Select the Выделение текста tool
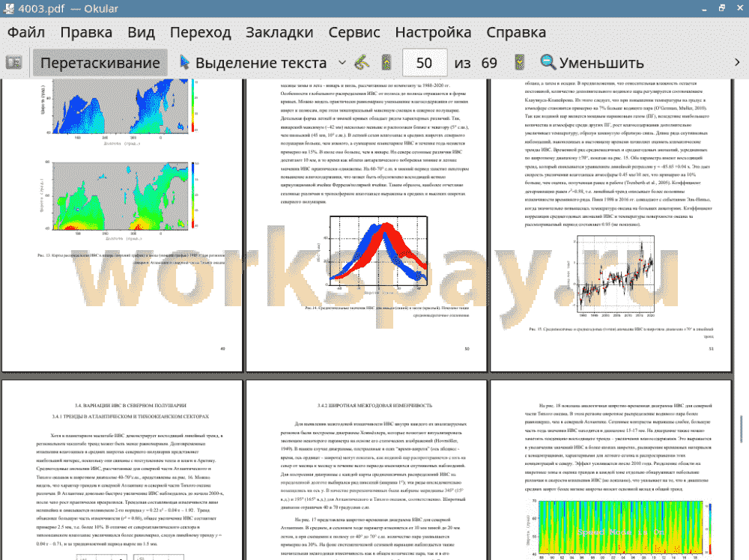Screen dimensions: 749x560 coord(253,63)
